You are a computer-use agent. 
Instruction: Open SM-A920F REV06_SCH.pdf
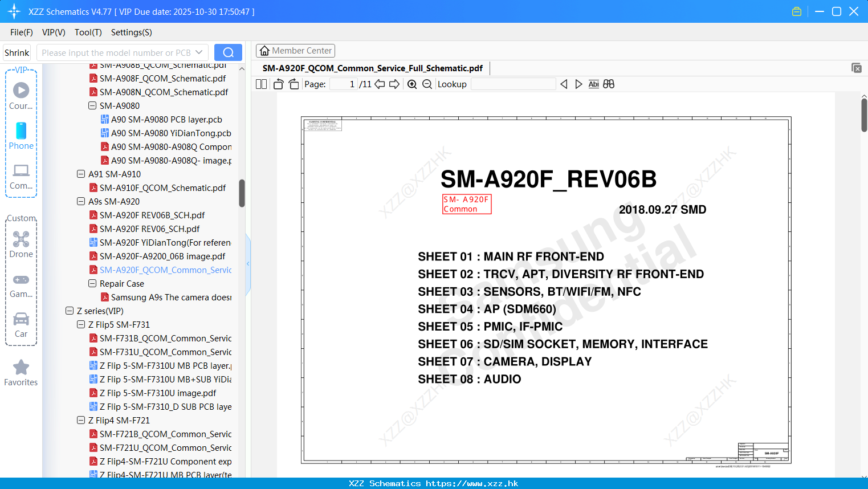[x=149, y=229]
